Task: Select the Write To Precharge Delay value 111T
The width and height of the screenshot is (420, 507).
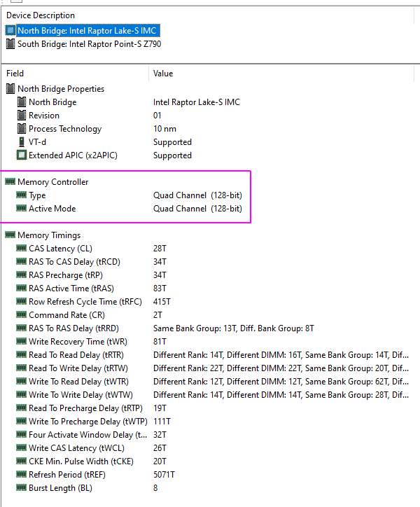Action: pyautogui.click(x=162, y=422)
